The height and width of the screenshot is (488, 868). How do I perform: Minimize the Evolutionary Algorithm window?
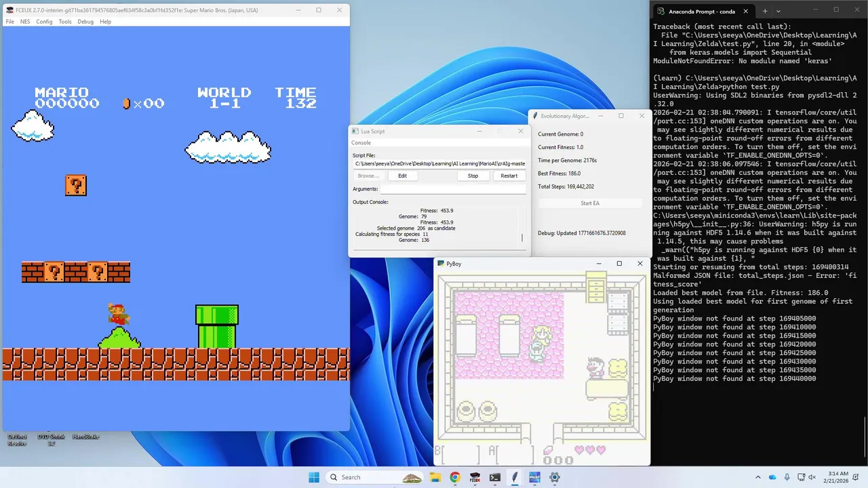[x=599, y=116]
